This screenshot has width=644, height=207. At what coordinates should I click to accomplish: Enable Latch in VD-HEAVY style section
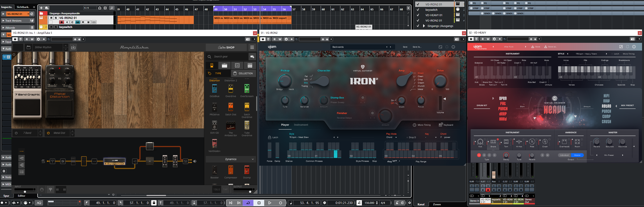coord(615,54)
